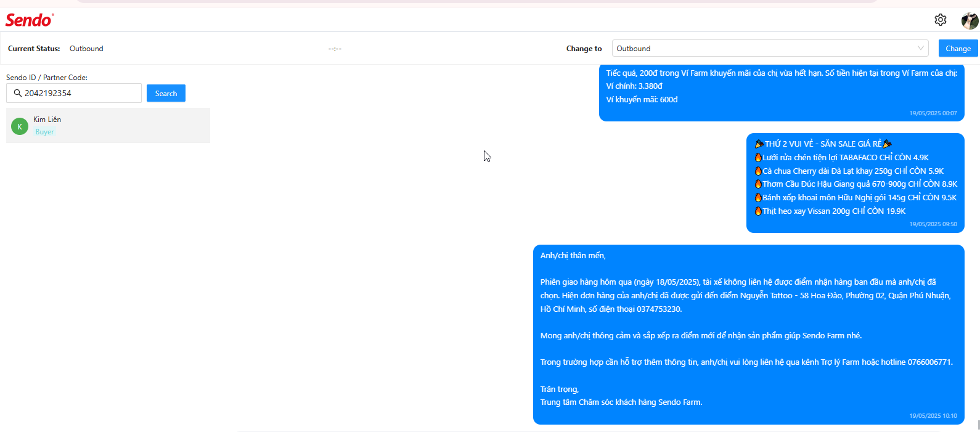The height and width of the screenshot is (432, 980).
Task: Focus the Sendo ID input field
Action: click(x=74, y=93)
